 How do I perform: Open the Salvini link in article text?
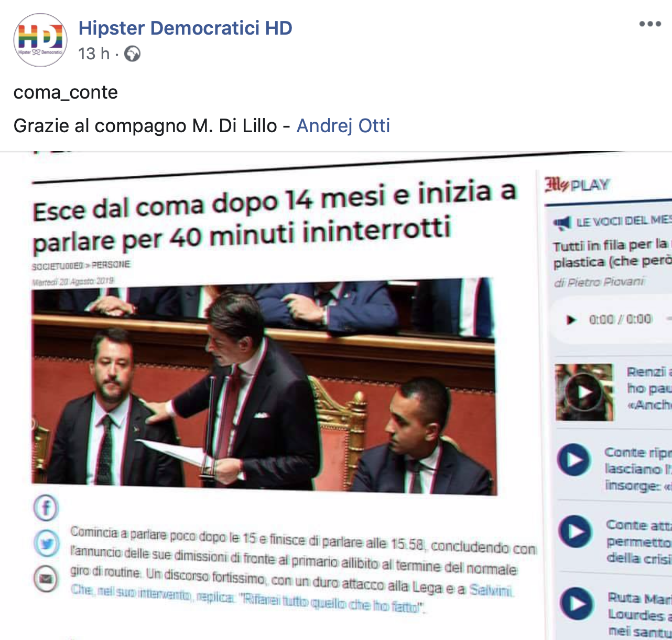(491, 590)
